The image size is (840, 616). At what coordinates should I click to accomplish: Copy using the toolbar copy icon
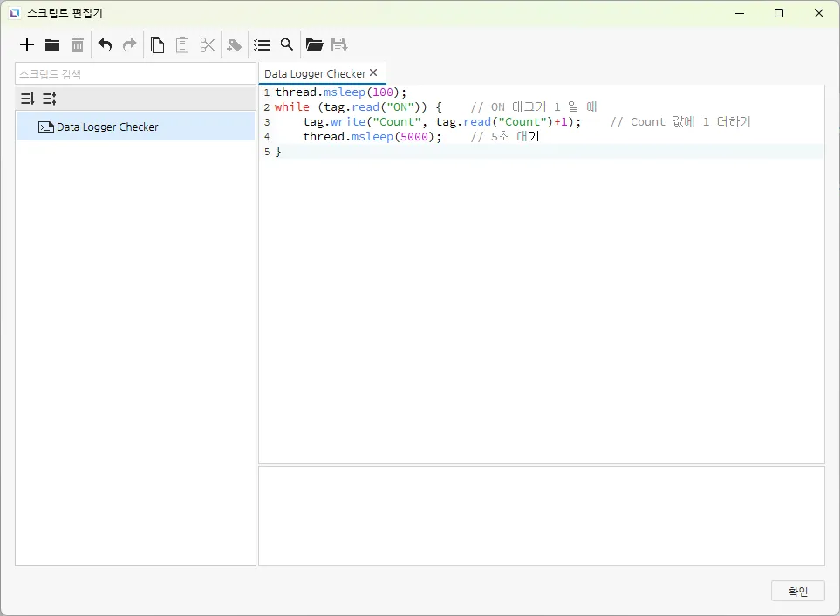pos(157,44)
